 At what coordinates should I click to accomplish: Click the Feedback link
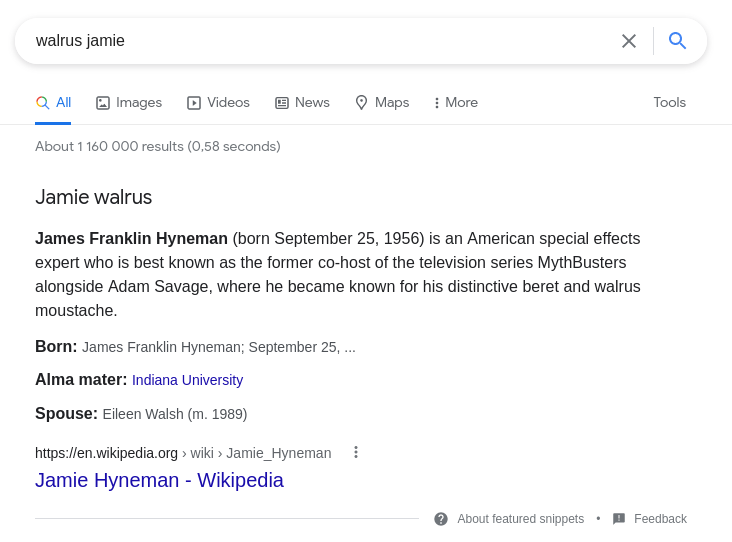(x=660, y=519)
